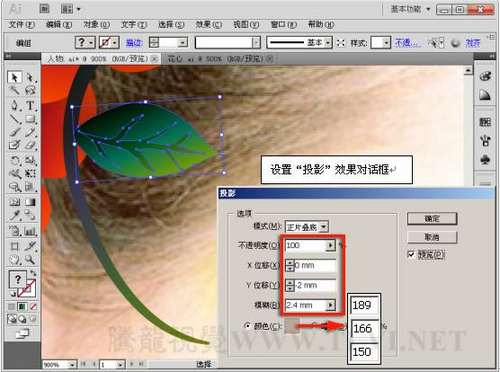This screenshot has height=372, width=500.
Task: Click the 对齐 align link
Action: tap(473, 43)
